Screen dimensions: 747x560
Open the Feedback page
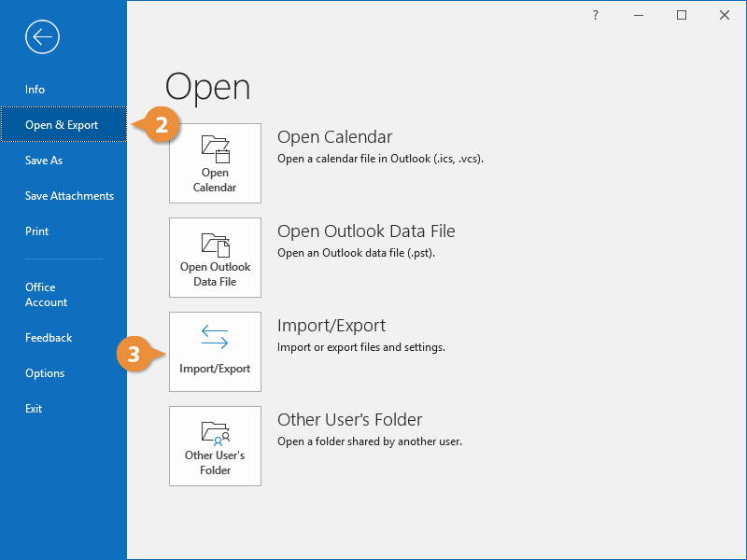(49, 338)
